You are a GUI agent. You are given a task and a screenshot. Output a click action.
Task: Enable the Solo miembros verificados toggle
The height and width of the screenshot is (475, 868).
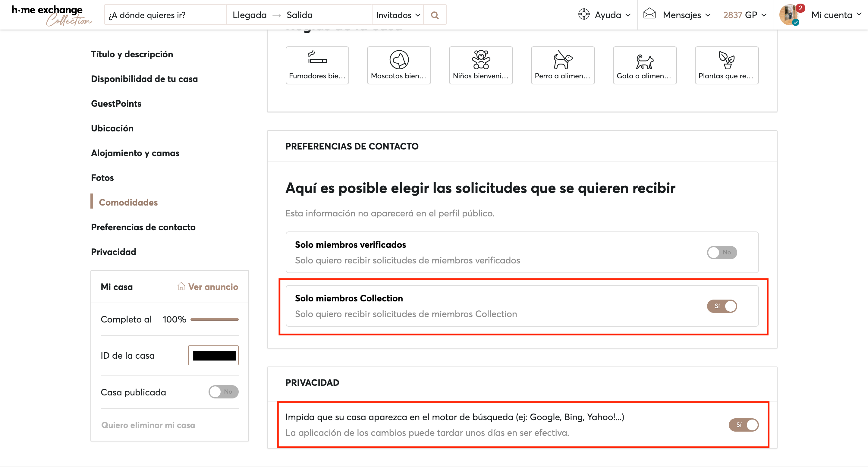point(722,252)
